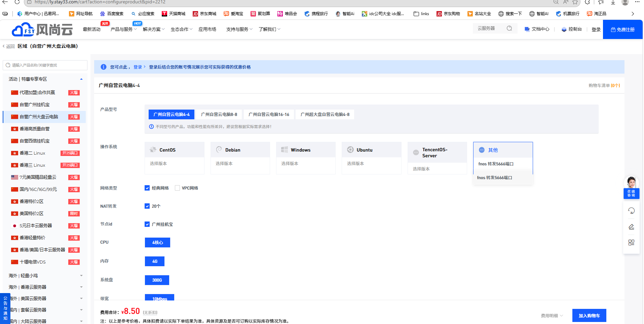644x324 pixels.
Task: Click the search magnifier icon in header
Action: coord(509,29)
